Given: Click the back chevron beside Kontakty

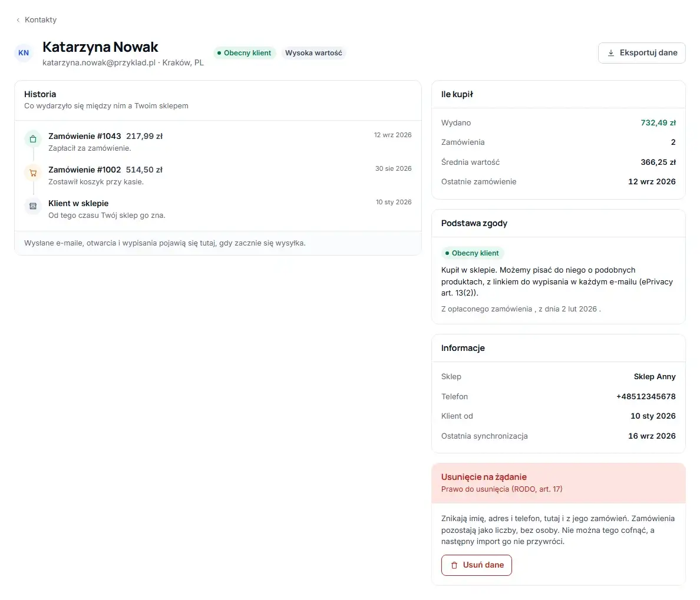Looking at the screenshot, I should coord(18,20).
